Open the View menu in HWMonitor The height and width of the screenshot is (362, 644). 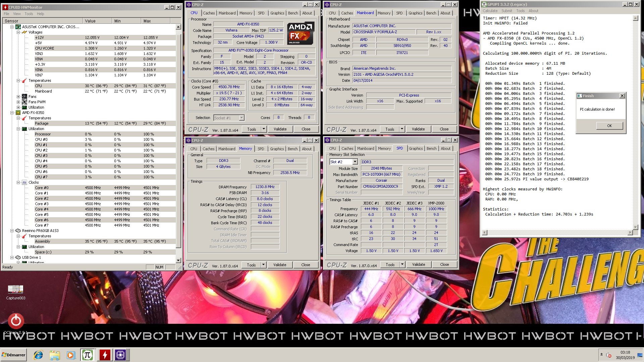(17, 14)
